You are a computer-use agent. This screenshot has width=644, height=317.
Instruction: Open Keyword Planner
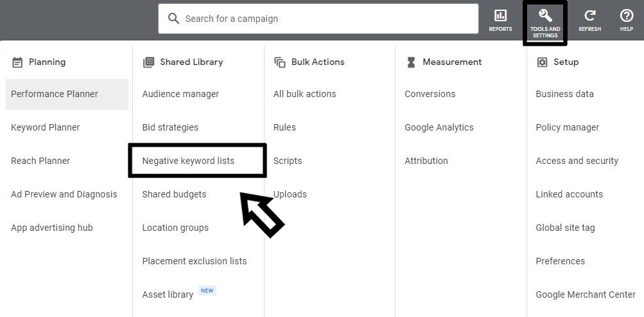pos(46,127)
